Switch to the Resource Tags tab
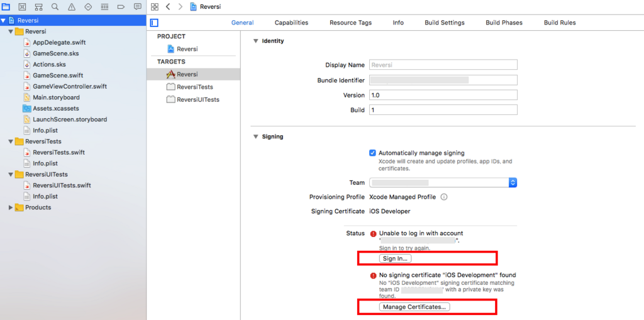 pyautogui.click(x=350, y=23)
